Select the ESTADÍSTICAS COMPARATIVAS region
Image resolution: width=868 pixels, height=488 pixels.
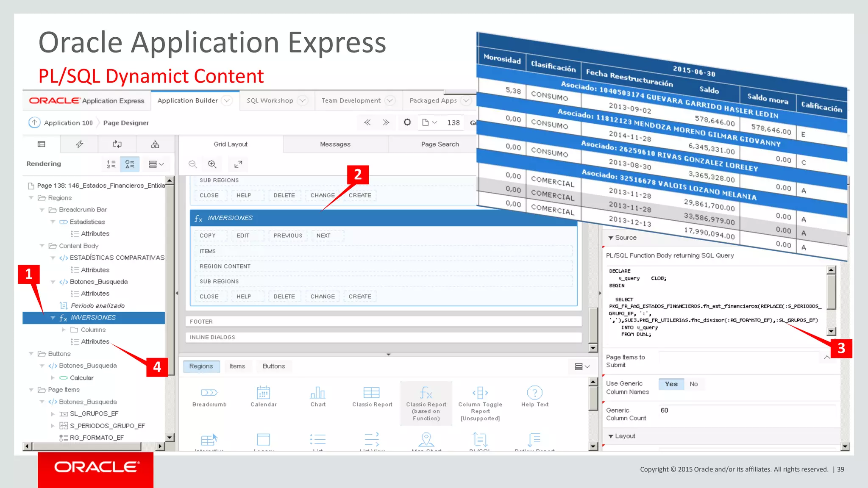pyautogui.click(x=117, y=258)
